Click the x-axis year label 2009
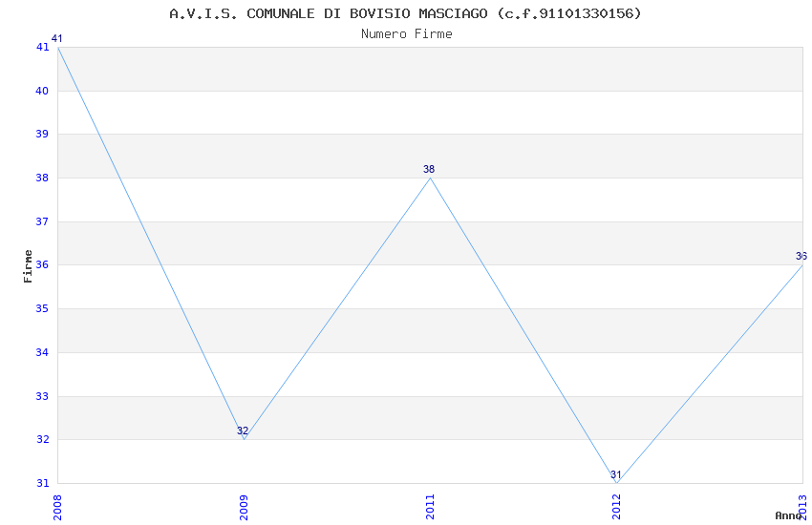This screenshot has height=525, width=812. coord(244,508)
